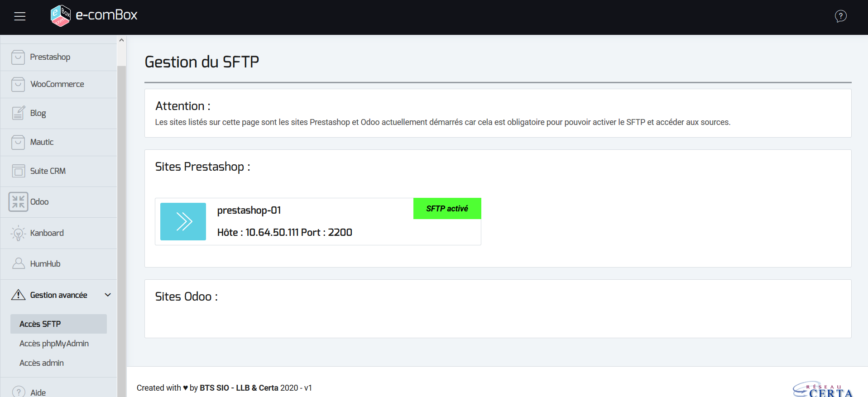Click the sidebar scroll-up arrow
This screenshot has width=868, height=397.
click(x=121, y=40)
